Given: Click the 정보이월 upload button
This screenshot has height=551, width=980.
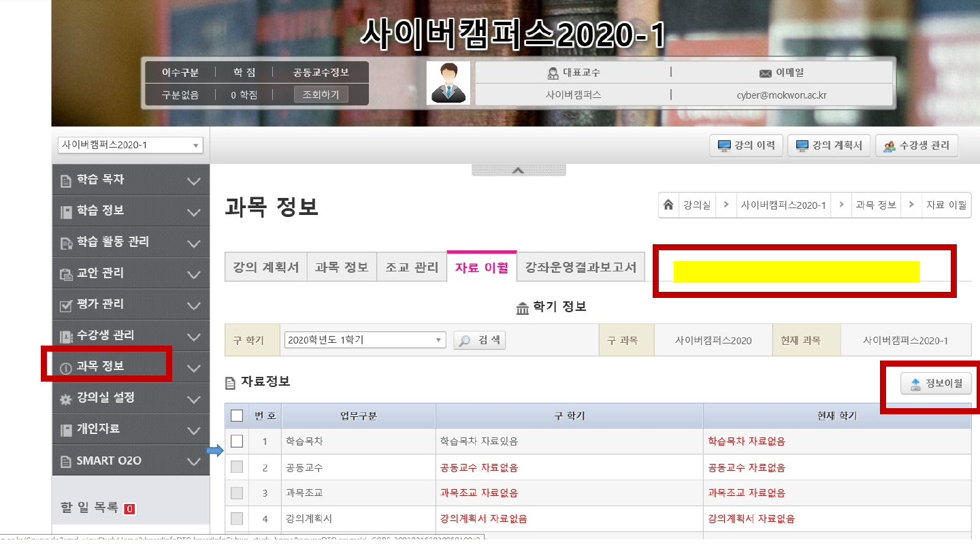Looking at the screenshot, I should coord(936,384).
